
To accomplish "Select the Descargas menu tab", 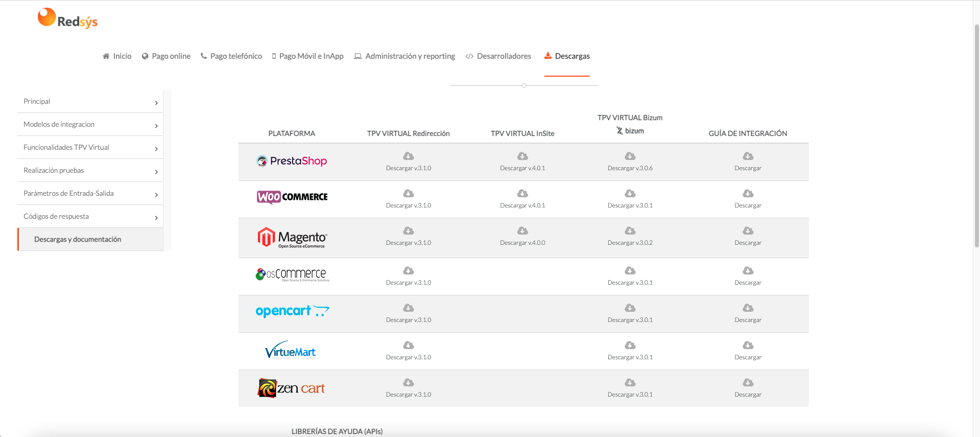I will pyautogui.click(x=567, y=56).
